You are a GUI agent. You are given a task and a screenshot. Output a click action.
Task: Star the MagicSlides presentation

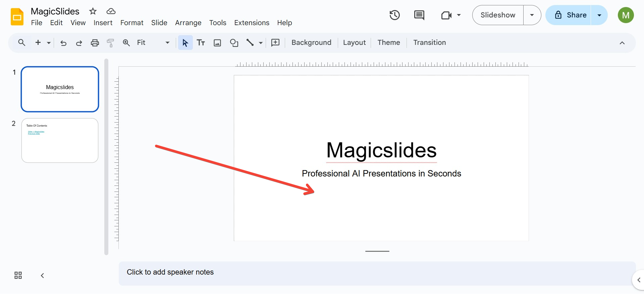93,11
